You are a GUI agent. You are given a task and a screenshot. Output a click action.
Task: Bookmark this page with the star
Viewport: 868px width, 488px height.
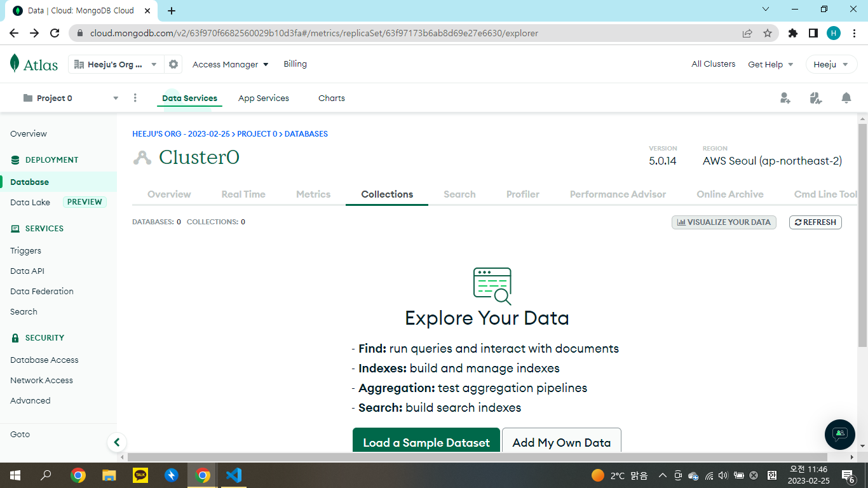(x=768, y=33)
